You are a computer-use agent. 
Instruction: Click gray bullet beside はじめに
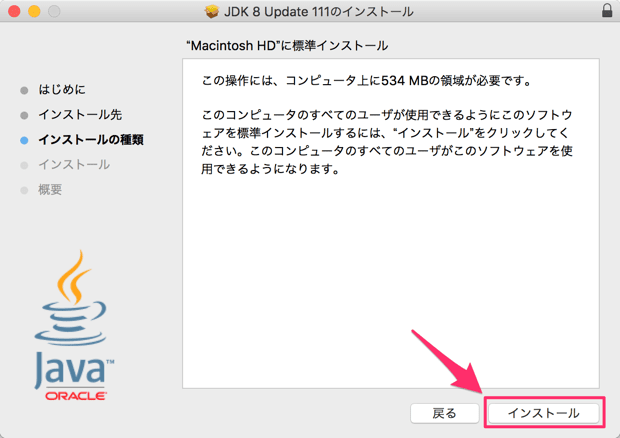[24, 91]
